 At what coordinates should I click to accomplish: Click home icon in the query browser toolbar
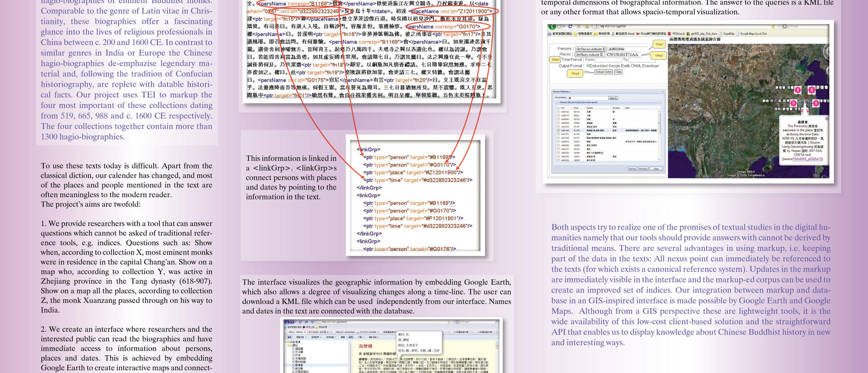click(587, 27)
